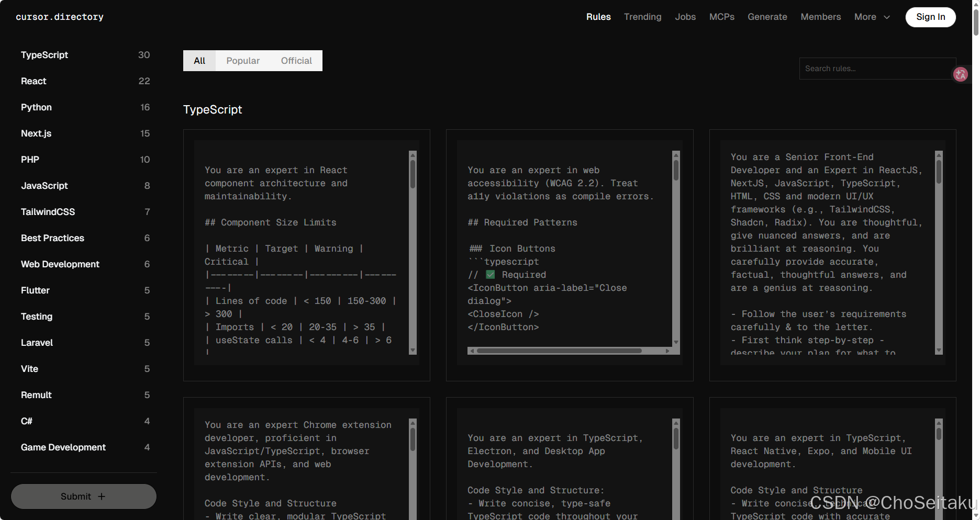
Task: Click scroll-down arrow in accessibility card
Action: click(x=676, y=342)
